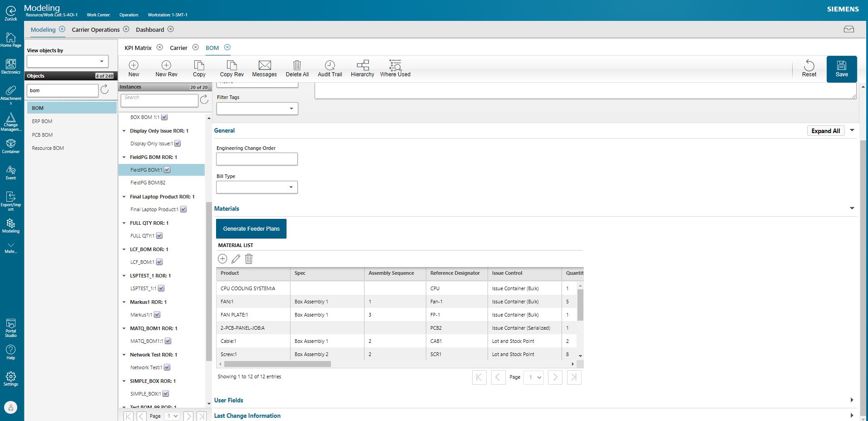Screen dimensions: 868x421
Task: Delete selected material with trash icon
Action: click(x=249, y=259)
